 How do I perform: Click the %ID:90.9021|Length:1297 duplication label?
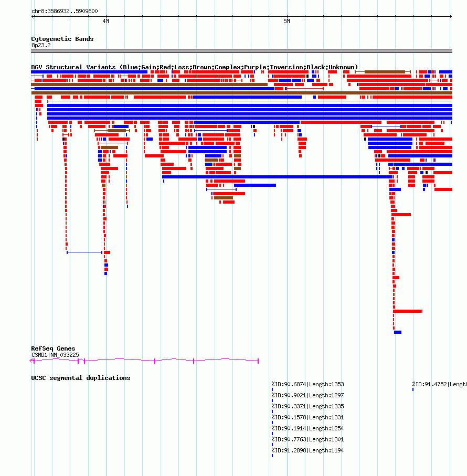click(x=307, y=395)
